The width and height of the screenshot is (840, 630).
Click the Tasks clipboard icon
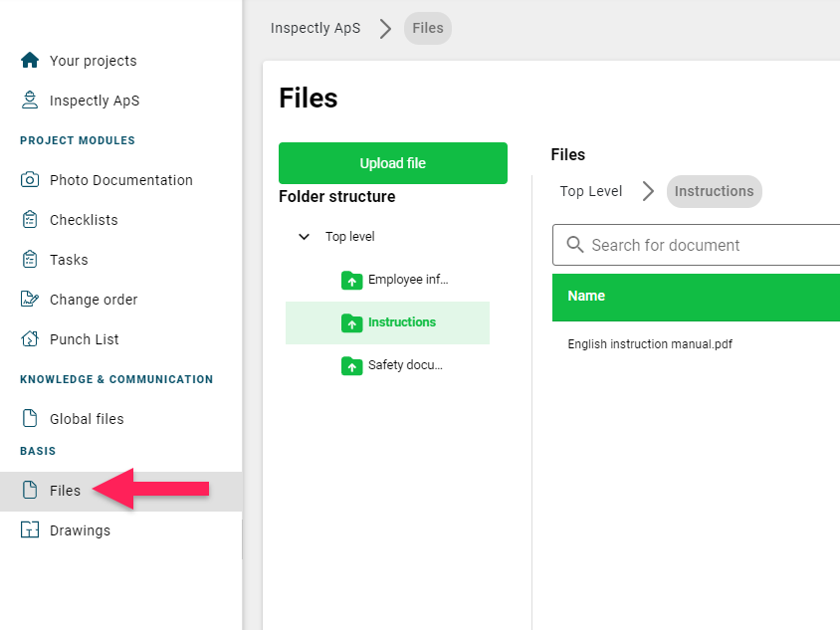tap(30, 260)
